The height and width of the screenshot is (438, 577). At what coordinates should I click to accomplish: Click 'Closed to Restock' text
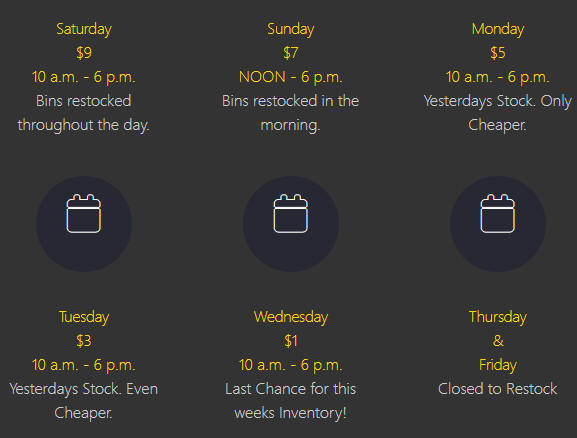tap(498, 389)
